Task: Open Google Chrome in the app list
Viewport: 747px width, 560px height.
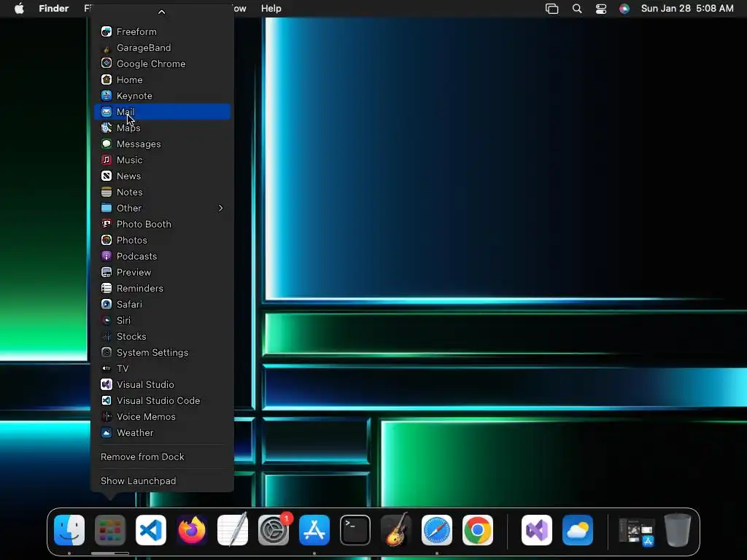Action: pyautogui.click(x=162, y=64)
